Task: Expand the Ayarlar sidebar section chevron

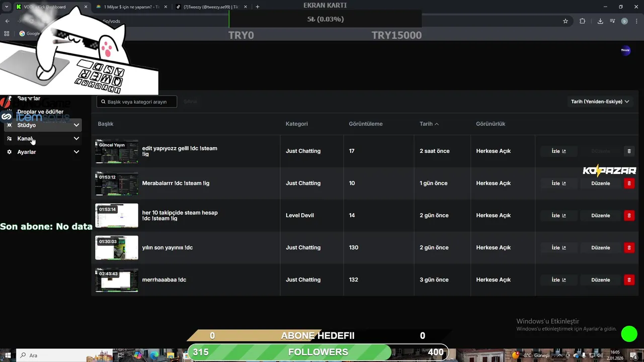Action: [x=76, y=152]
